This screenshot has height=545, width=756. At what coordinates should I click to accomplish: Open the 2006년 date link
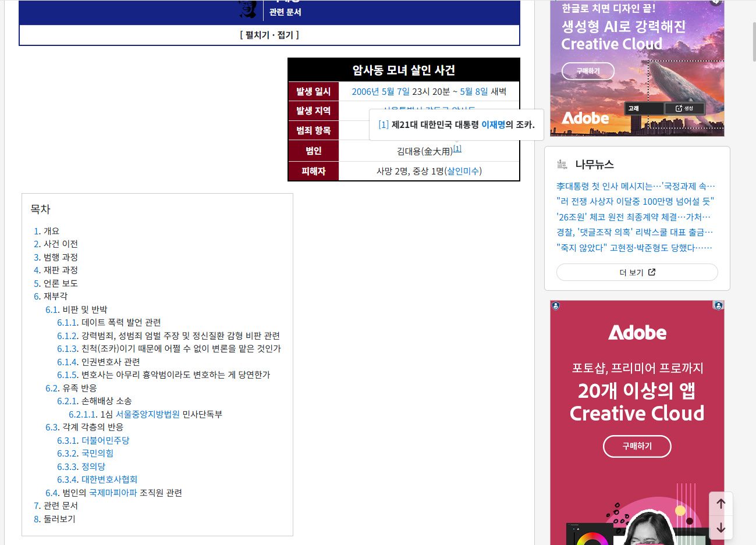pyautogui.click(x=365, y=91)
